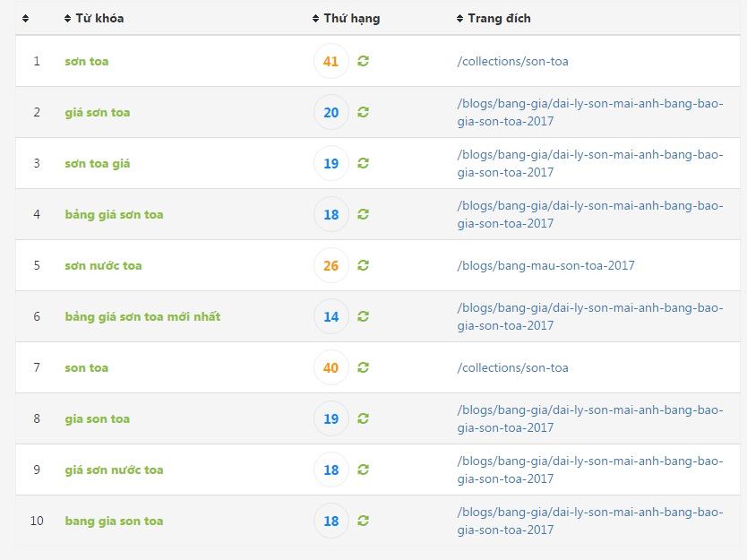Refresh rank for bang gia son toa

click(x=363, y=521)
